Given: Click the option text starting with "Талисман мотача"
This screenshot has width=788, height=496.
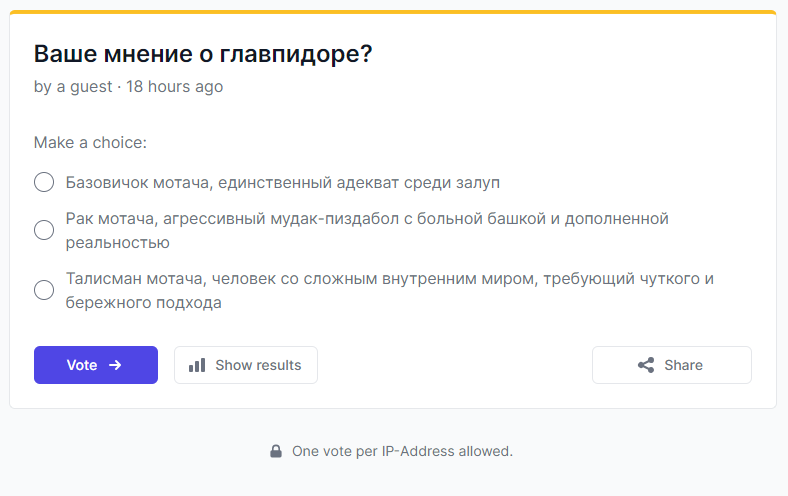Looking at the screenshot, I should 390,290.
